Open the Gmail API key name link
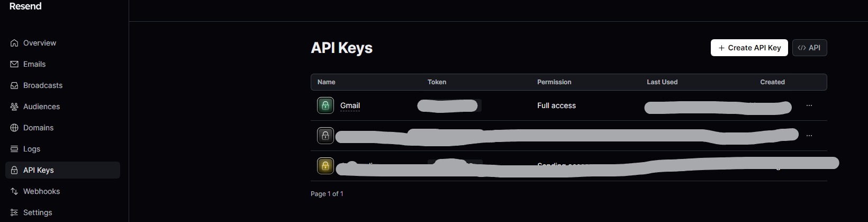This screenshot has width=868, height=222. (x=350, y=105)
